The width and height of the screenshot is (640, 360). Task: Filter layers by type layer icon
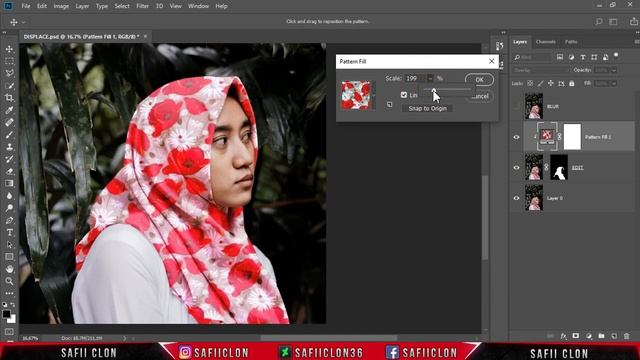[x=583, y=57]
